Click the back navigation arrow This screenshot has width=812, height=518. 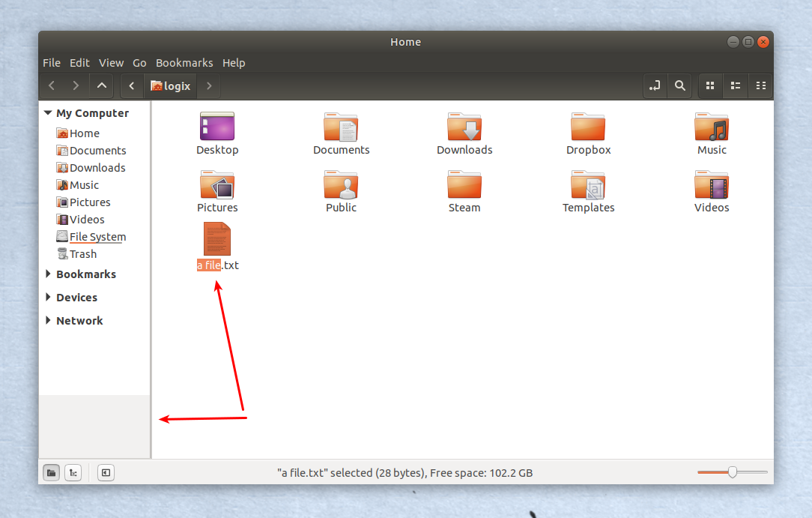pyautogui.click(x=51, y=85)
